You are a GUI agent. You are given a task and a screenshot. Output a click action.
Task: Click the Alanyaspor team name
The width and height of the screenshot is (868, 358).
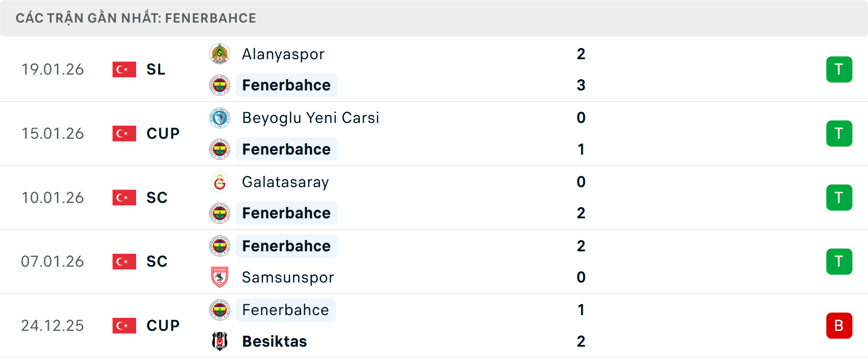coord(283,54)
